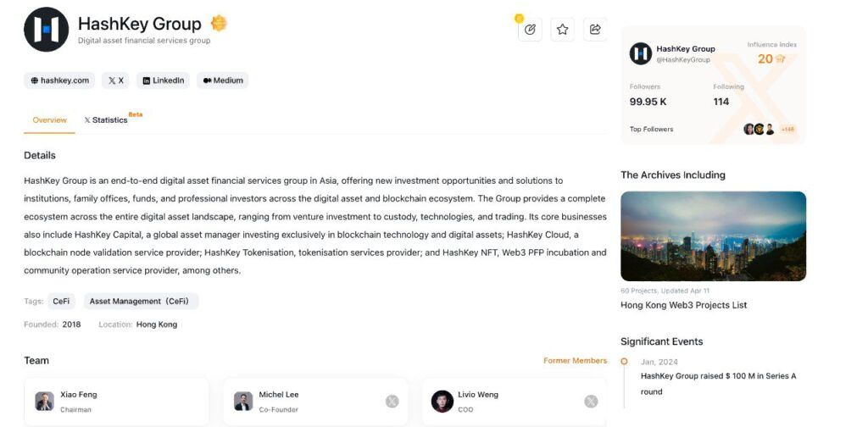Viewport: 868px width, 427px height.
Task: Add project to favorites with star icon
Action: coord(563,30)
